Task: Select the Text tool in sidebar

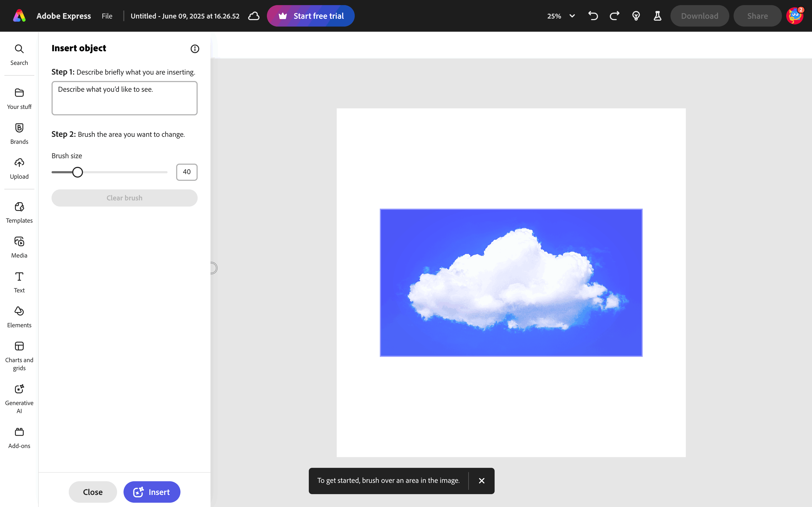Action: click(x=19, y=282)
